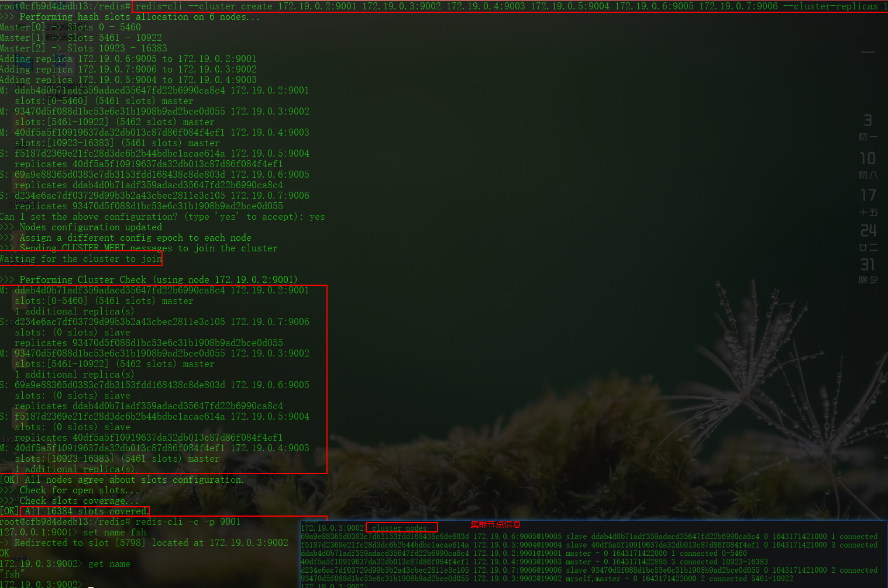Click the 'All 16384 slots covered.' message
This screenshot has width=888, height=588.
coord(87,511)
